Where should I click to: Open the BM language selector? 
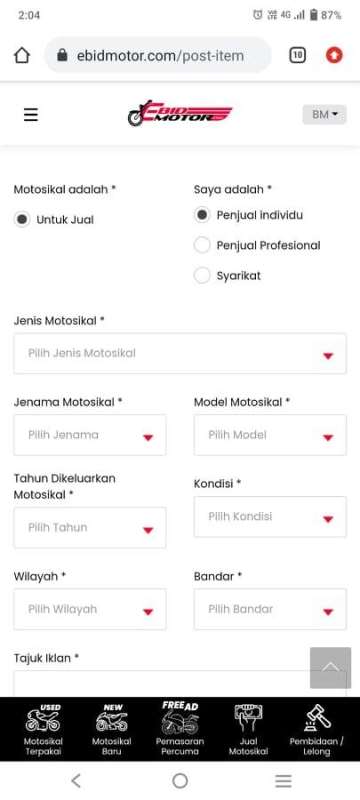pyautogui.click(x=324, y=114)
